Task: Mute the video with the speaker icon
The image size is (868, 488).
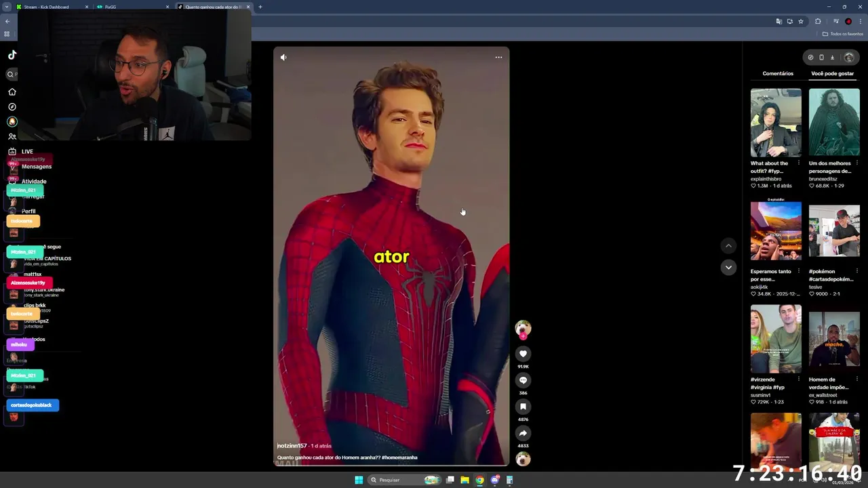Action: (283, 58)
